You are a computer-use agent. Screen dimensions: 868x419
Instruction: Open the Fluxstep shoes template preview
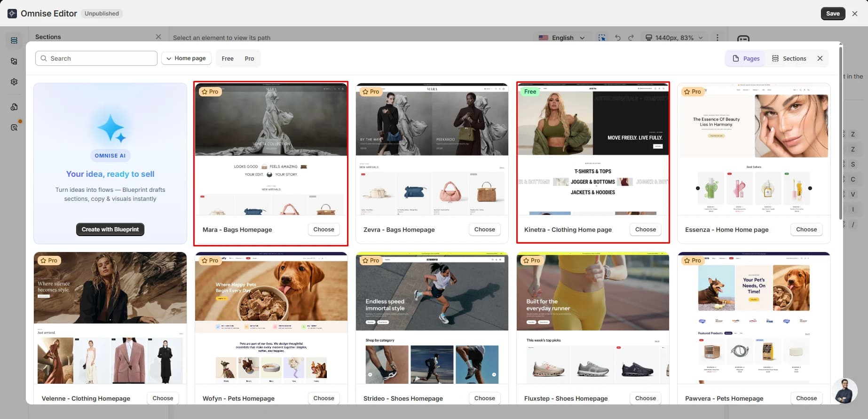[593, 318]
